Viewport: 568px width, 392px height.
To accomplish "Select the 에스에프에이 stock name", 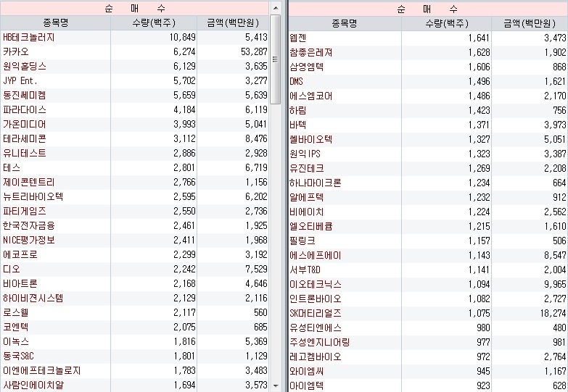I will point(315,255).
